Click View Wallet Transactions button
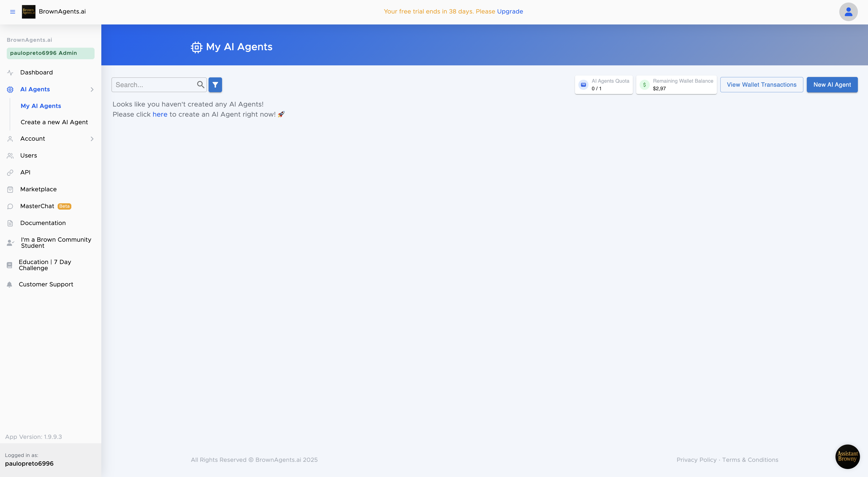This screenshot has height=477, width=868. pos(762,85)
